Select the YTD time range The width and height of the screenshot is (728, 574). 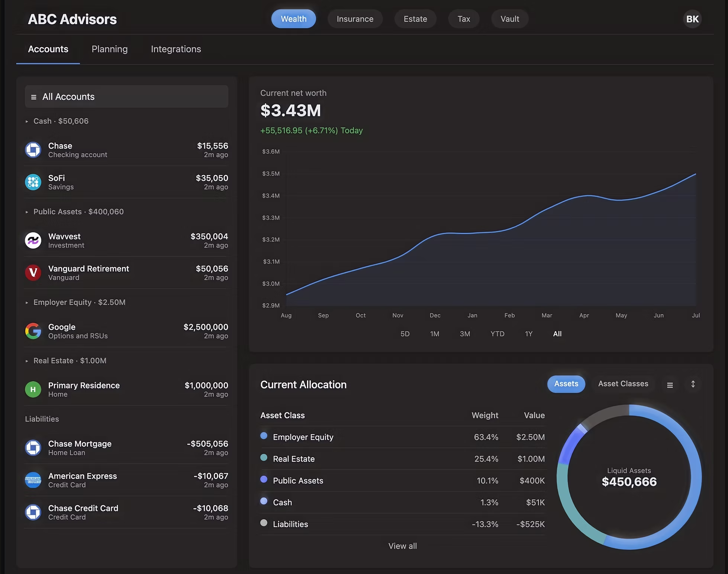[x=497, y=334]
